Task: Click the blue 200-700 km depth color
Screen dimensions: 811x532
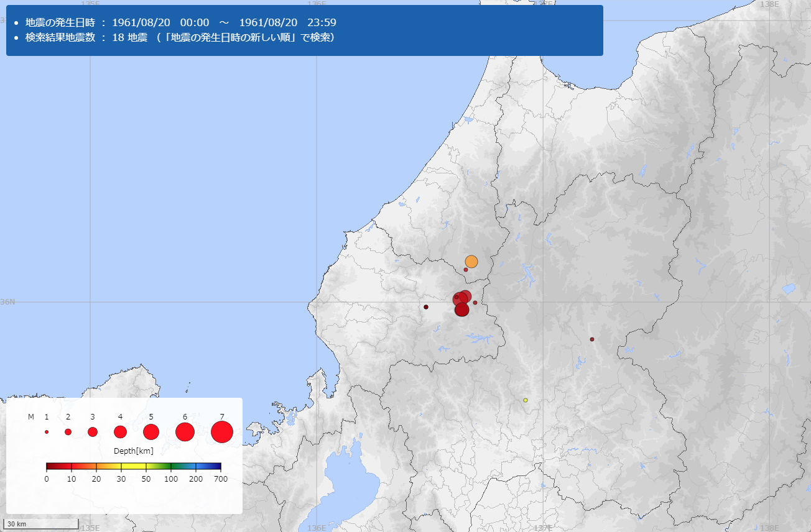Action: click(208, 466)
